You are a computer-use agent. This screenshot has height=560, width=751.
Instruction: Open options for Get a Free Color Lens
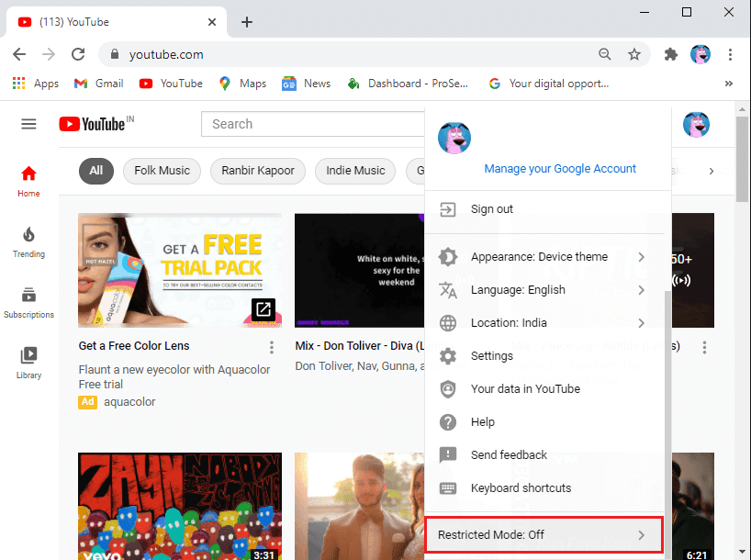[x=272, y=347]
